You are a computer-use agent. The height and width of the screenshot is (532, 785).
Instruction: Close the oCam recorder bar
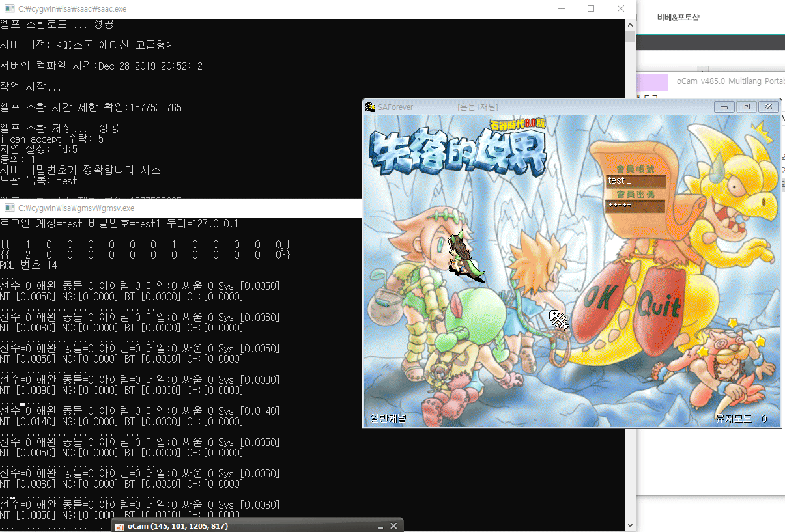point(393,525)
